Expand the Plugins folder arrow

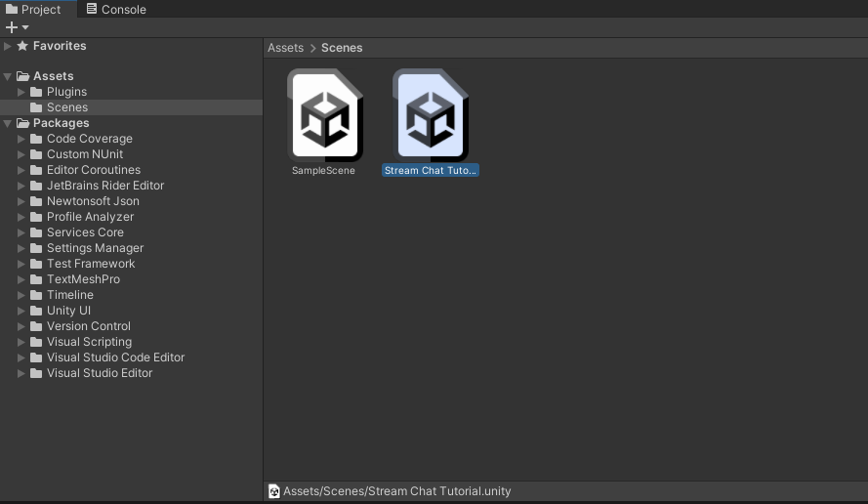pyautogui.click(x=21, y=92)
